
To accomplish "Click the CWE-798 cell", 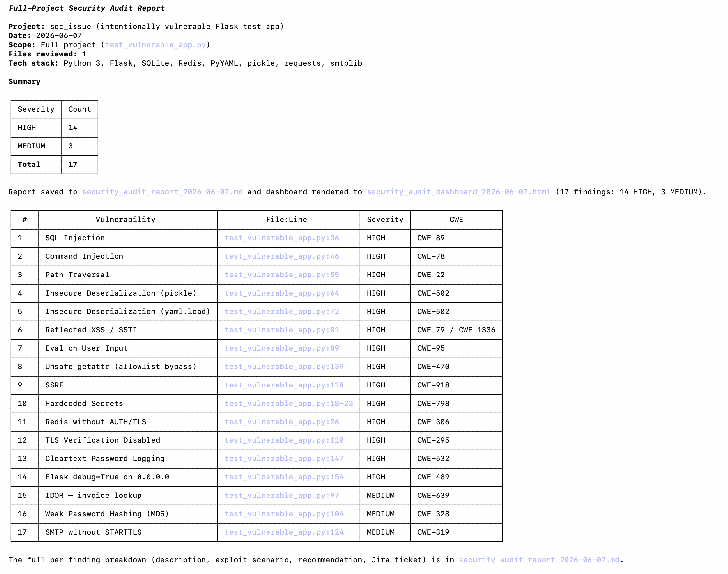I will [x=456, y=403].
